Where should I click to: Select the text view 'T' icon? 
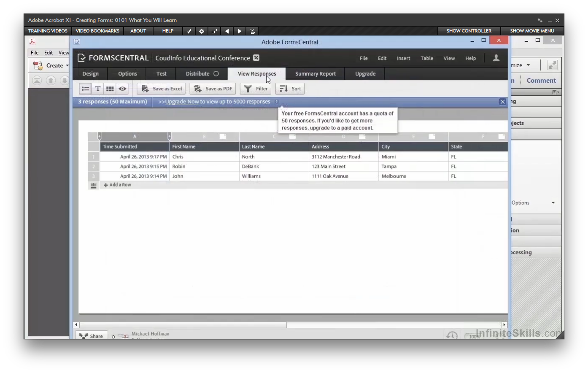point(98,89)
